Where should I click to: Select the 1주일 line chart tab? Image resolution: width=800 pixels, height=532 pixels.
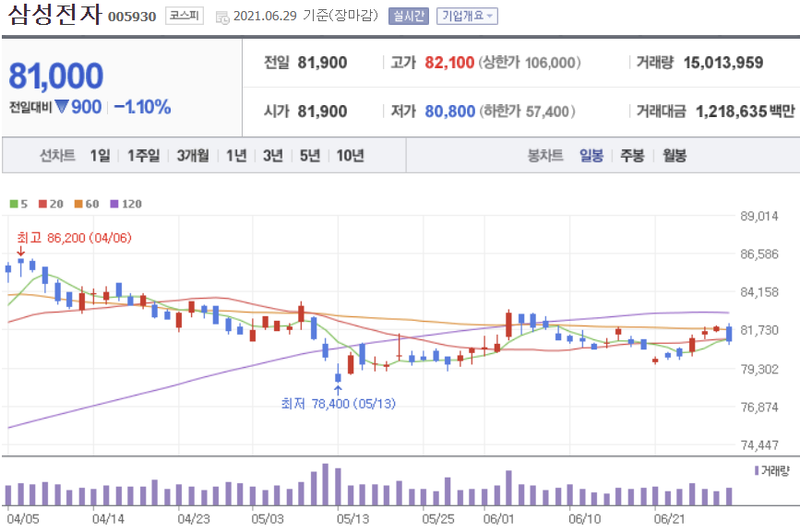coord(143,156)
